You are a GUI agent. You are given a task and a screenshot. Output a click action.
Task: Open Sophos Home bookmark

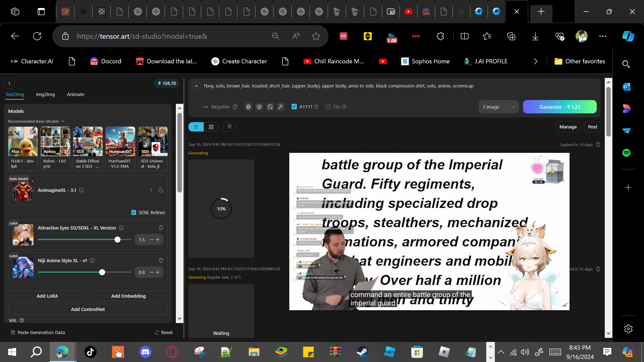click(425, 61)
